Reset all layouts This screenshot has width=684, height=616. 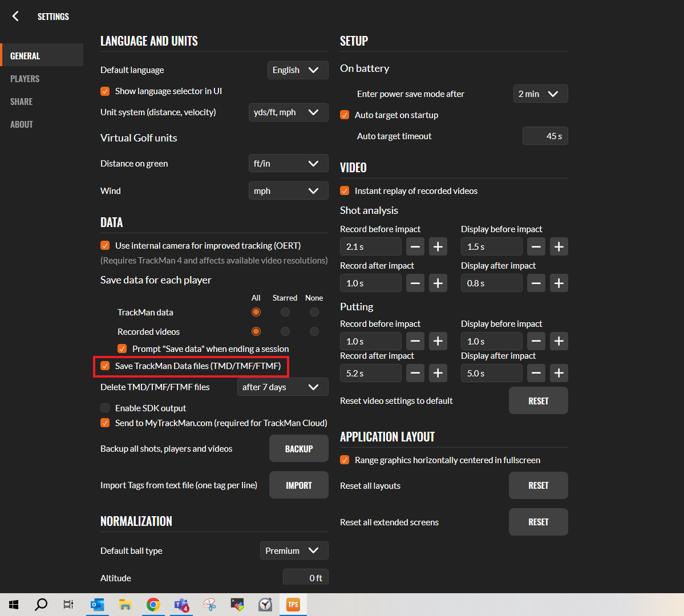pos(537,485)
